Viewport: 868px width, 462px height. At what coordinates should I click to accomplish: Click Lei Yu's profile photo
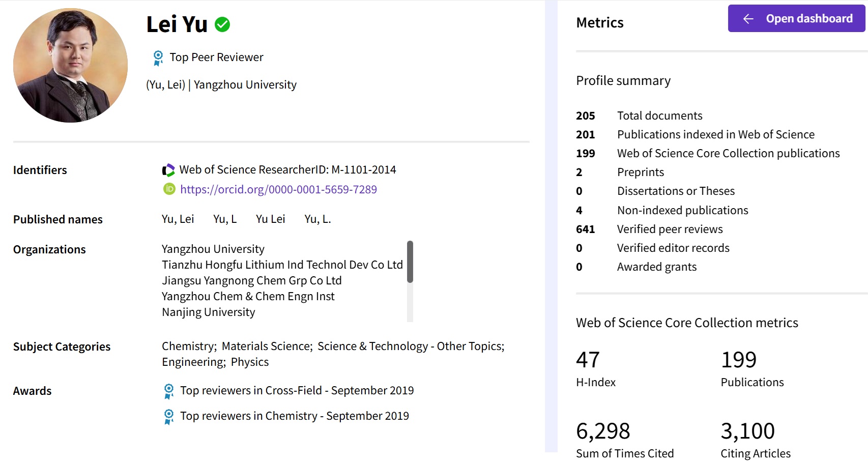(x=70, y=65)
